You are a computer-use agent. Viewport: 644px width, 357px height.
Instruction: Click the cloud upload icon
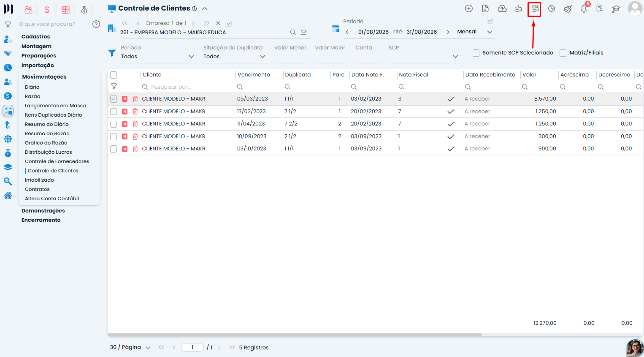click(x=502, y=9)
